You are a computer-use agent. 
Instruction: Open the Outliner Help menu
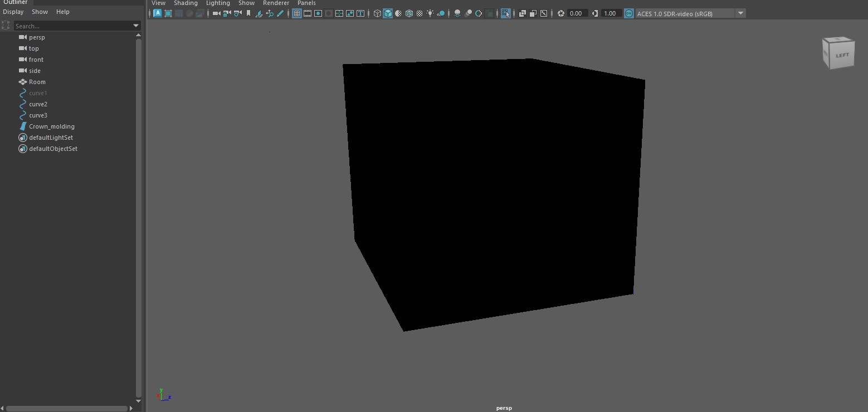click(x=63, y=12)
